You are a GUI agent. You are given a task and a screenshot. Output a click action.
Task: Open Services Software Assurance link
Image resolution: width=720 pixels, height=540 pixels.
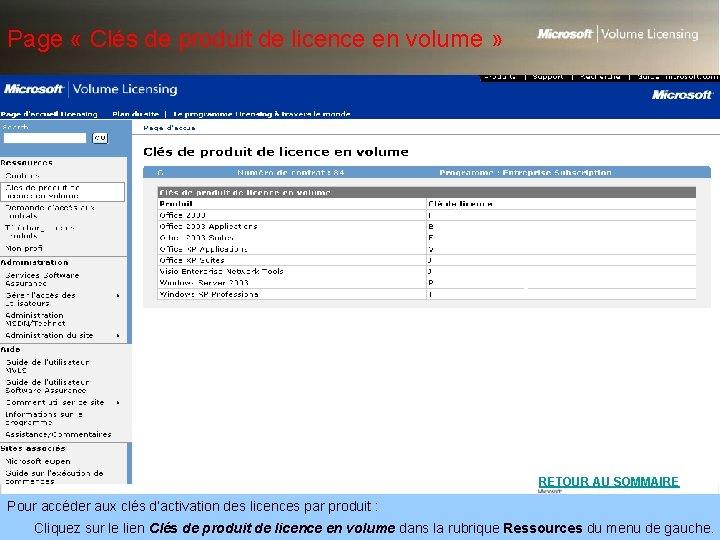coord(42,279)
